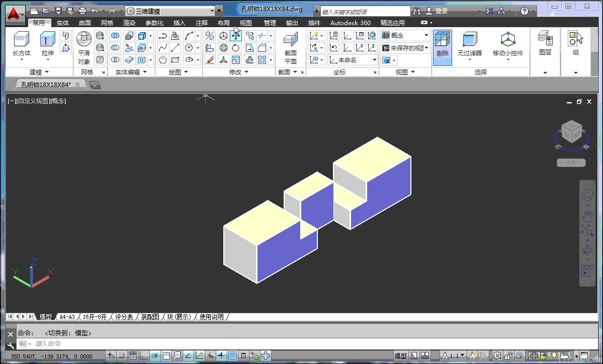Click the Help question mark button

[x=525, y=10]
